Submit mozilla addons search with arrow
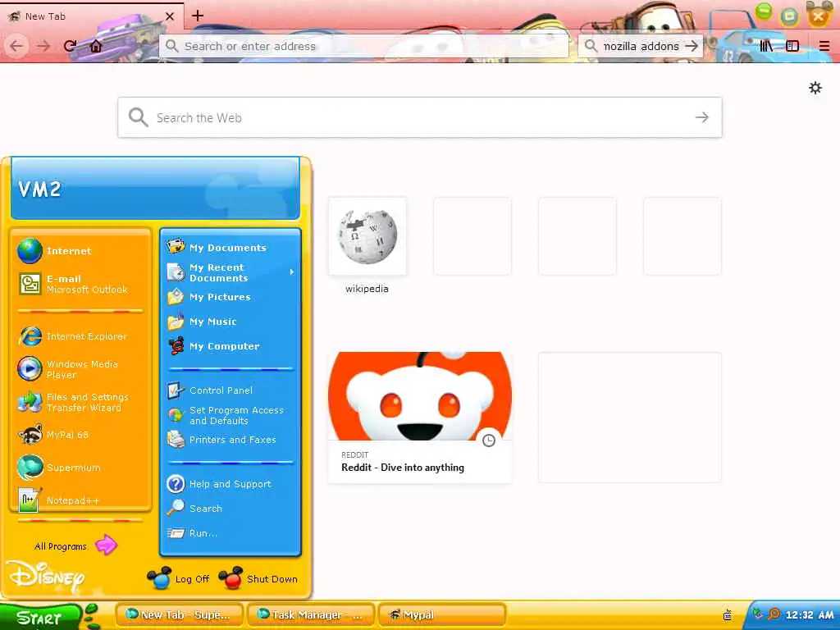Viewport: 840px width, 630px height. click(x=692, y=46)
